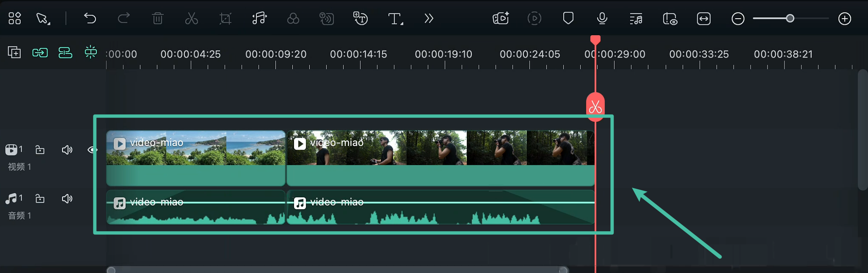Select the Crop tool in toolbar

225,19
